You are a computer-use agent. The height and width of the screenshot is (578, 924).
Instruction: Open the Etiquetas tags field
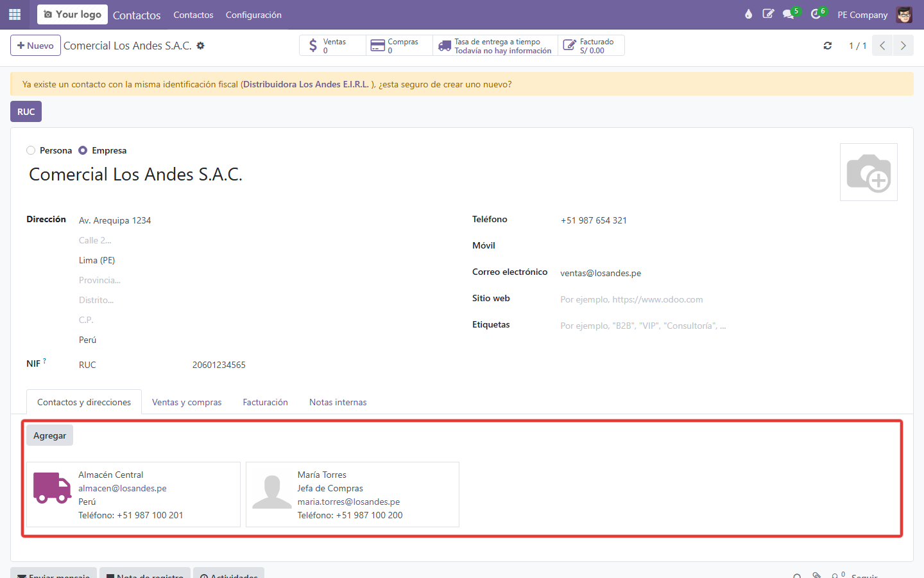click(728, 326)
